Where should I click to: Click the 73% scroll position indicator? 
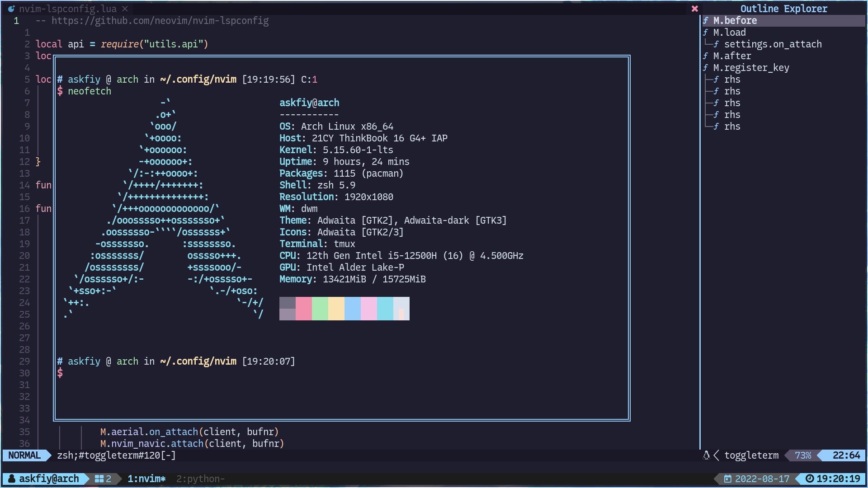(x=803, y=455)
